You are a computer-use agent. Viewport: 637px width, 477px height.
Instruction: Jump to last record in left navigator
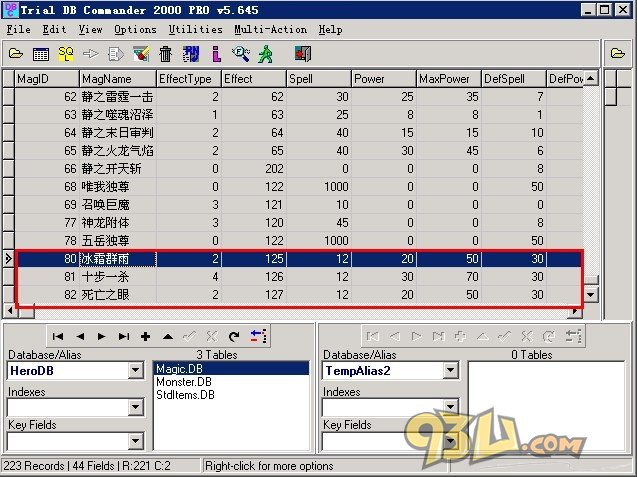click(124, 336)
